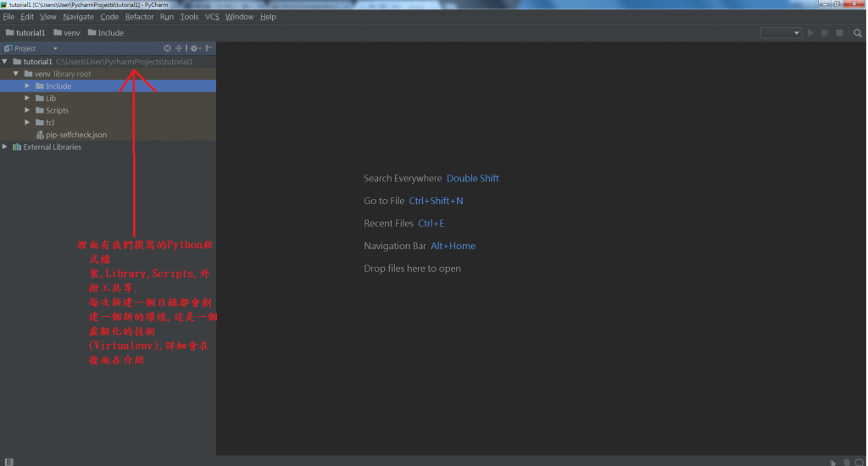Click the inspector icon in status bar
868x466 pixels.
(x=847, y=462)
